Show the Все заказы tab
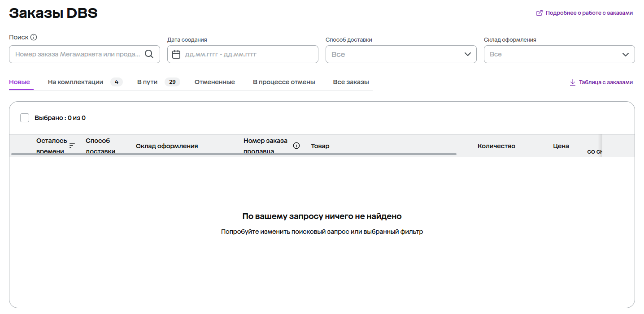Viewport: 644px width, 314px height. pos(351,82)
